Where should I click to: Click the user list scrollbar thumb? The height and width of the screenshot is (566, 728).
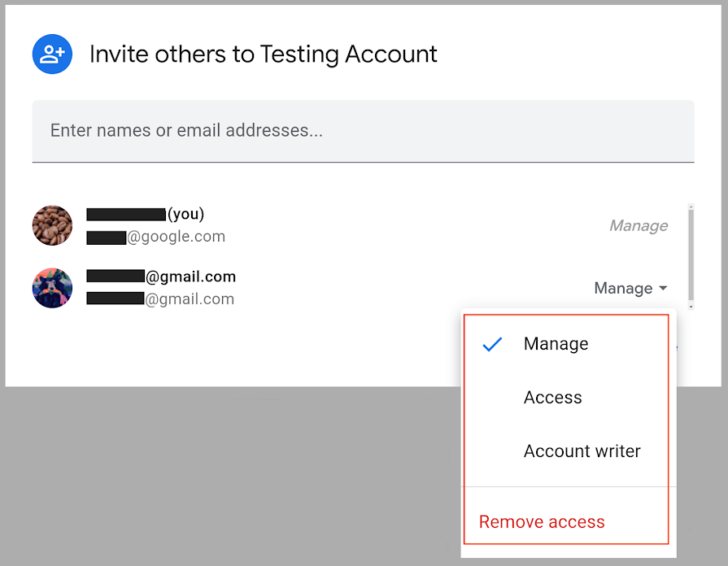(691, 255)
